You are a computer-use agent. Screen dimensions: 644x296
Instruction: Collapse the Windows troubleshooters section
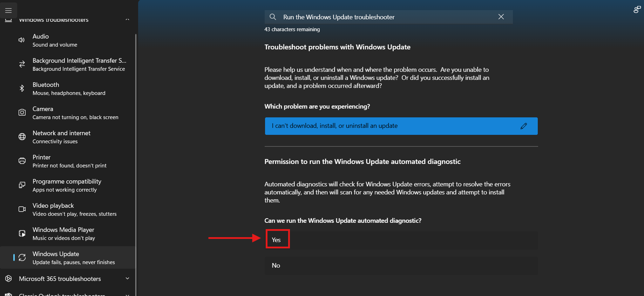(127, 19)
